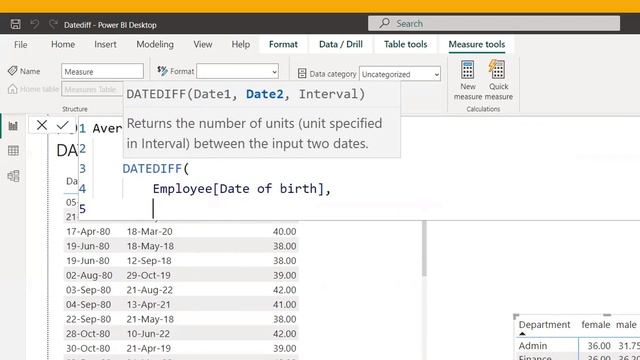
Task: Commit the formula with the checkmark icon
Action: (x=62, y=125)
